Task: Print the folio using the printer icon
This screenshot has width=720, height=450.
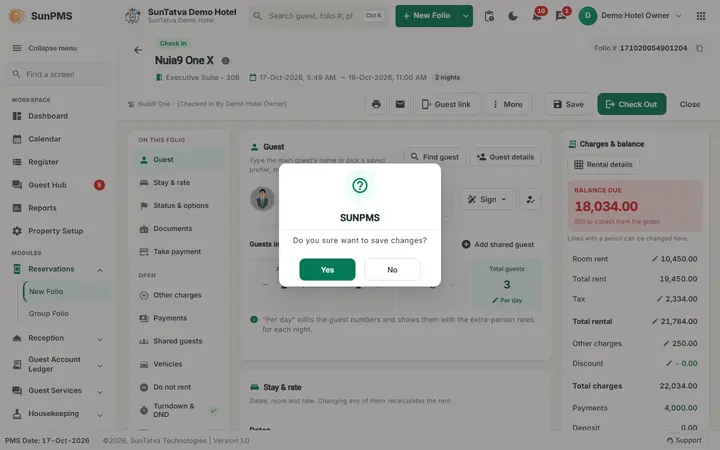Action: (x=376, y=104)
